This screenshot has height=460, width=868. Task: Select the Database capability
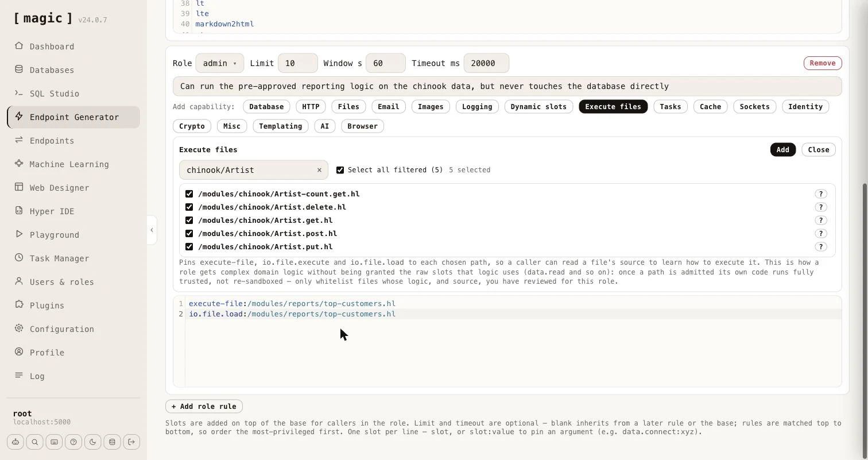pyautogui.click(x=266, y=107)
